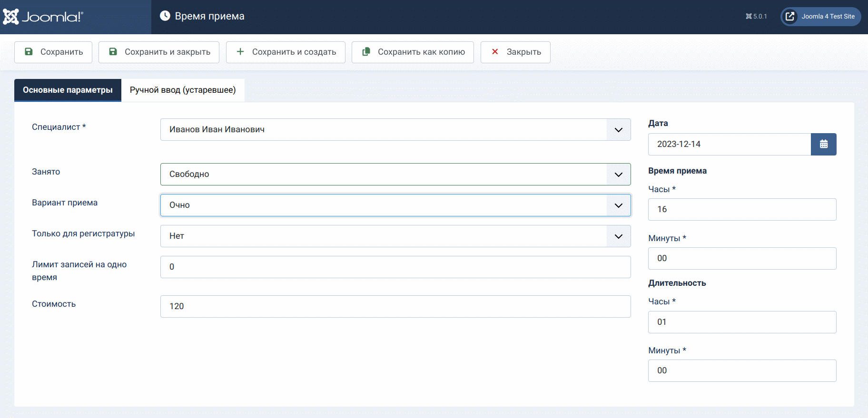The image size is (868, 418).
Task: Click the Дата text field
Action: click(729, 144)
